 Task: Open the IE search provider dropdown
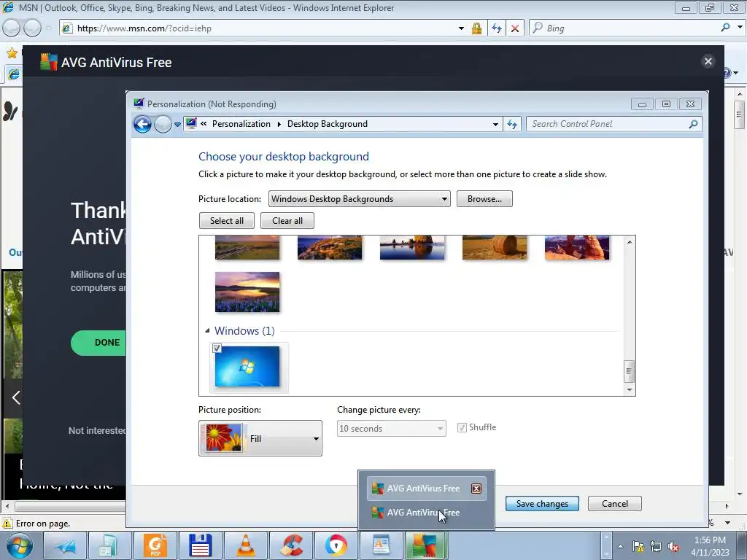coord(740,28)
